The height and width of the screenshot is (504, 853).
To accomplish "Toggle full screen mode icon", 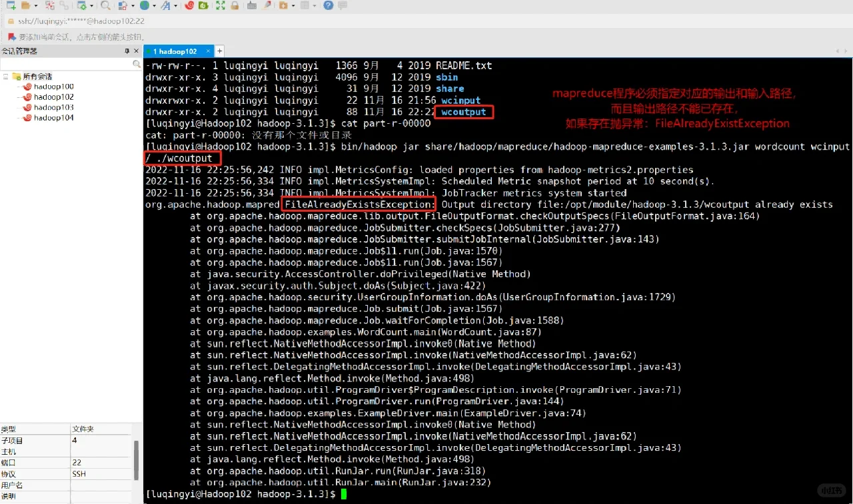I will tap(221, 5).
